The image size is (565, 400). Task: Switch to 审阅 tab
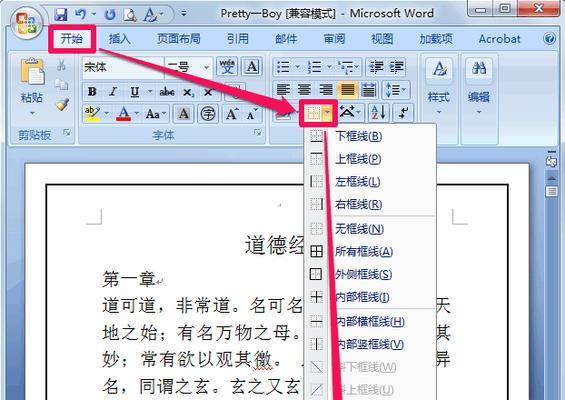(x=334, y=39)
